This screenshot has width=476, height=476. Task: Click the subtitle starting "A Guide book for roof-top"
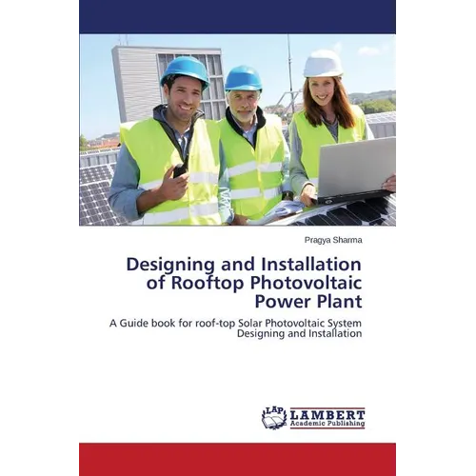[x=235, y=328]
